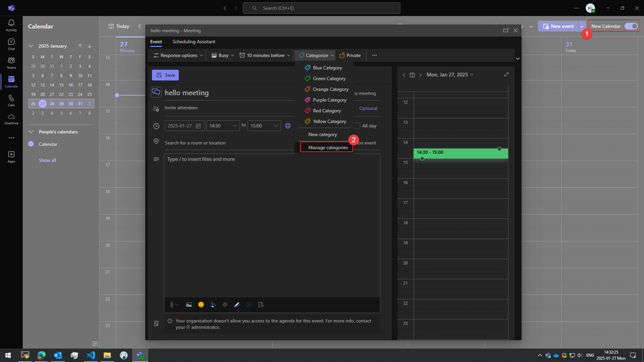644x362 pixels.
Task: Select Orange Category
Action: [x=327, y=89]
